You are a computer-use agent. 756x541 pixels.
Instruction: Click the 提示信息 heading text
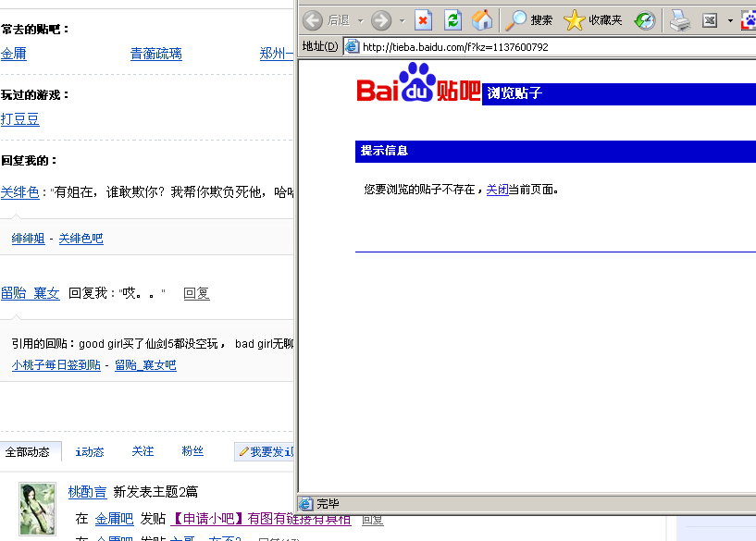(x=384, y=151)
